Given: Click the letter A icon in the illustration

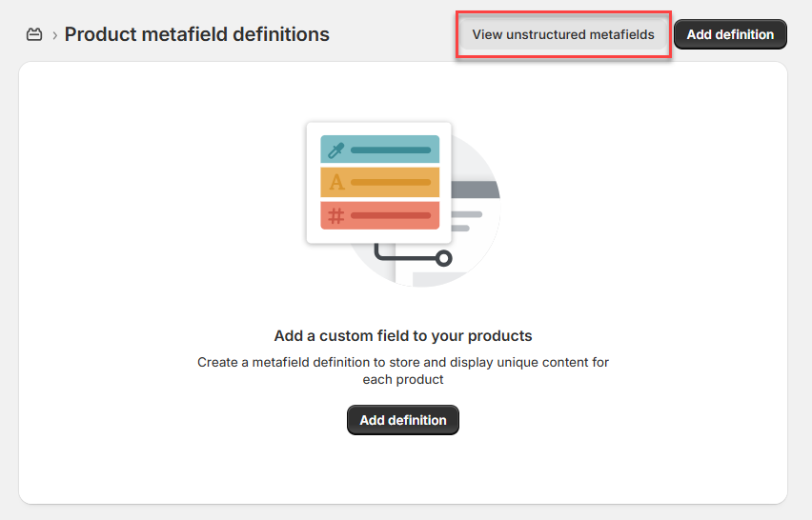Looking at the screenshot, I should [335, 182].
